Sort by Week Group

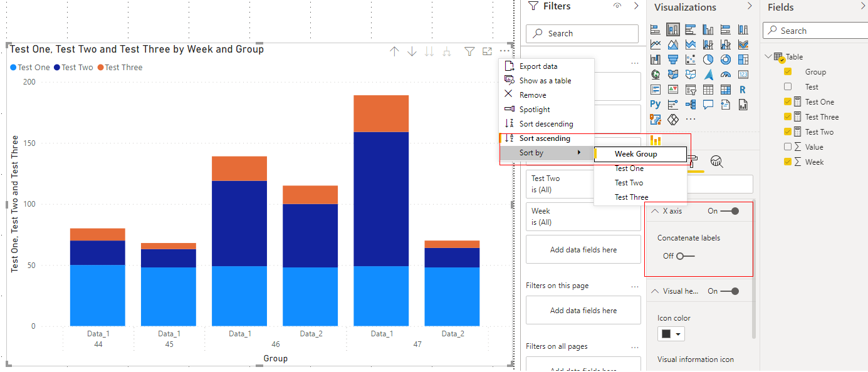click(640, 154)
